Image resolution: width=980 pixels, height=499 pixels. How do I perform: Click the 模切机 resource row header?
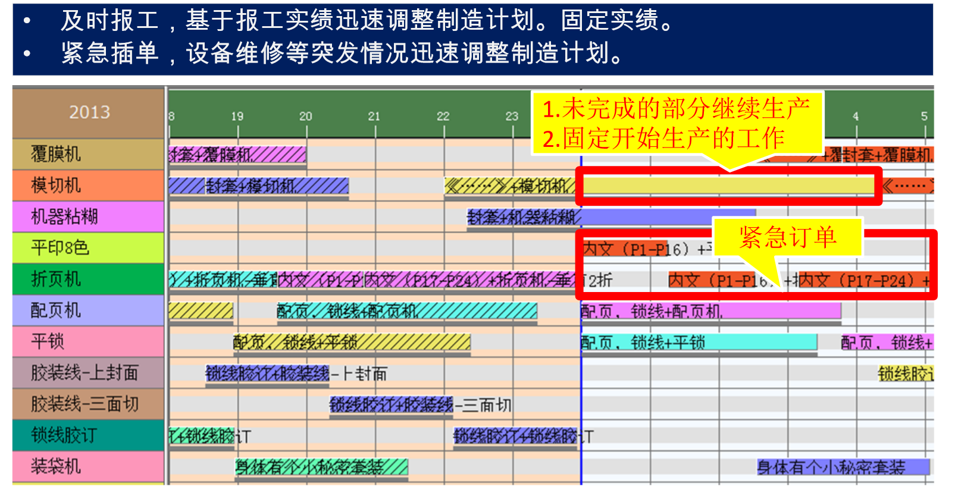(88, 186)
